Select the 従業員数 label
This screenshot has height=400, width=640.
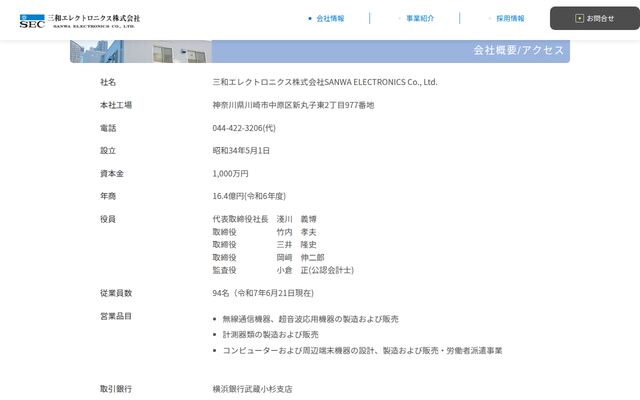tap(116, 293)
